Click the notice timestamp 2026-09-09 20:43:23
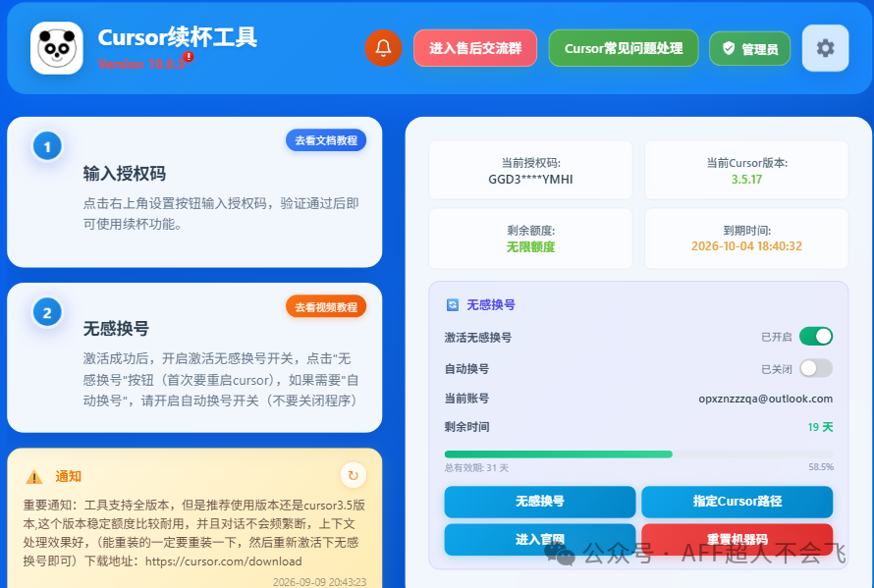 [319, 582]
